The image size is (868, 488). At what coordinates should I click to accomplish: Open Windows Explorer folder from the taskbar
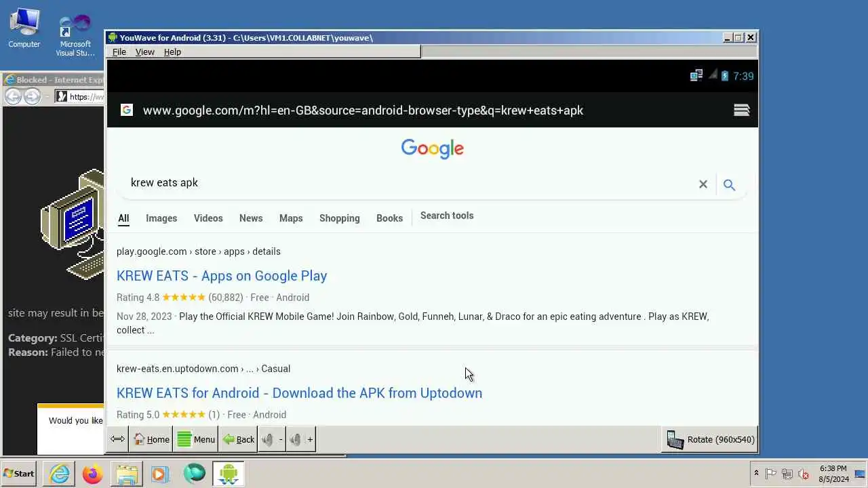(127, 474)
